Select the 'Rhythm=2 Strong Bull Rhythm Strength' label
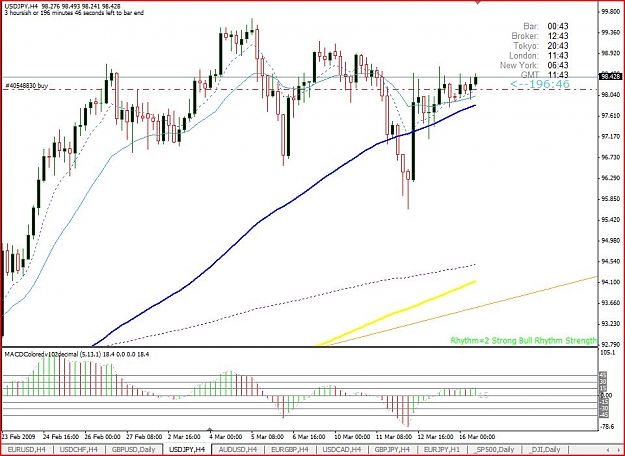Viewport: 625px width, 456px height. point(524,341)
